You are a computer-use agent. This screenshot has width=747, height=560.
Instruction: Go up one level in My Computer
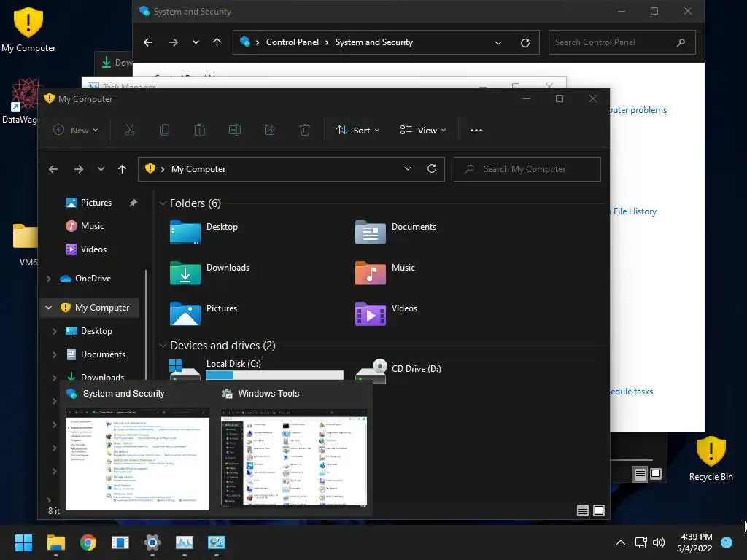122,169
